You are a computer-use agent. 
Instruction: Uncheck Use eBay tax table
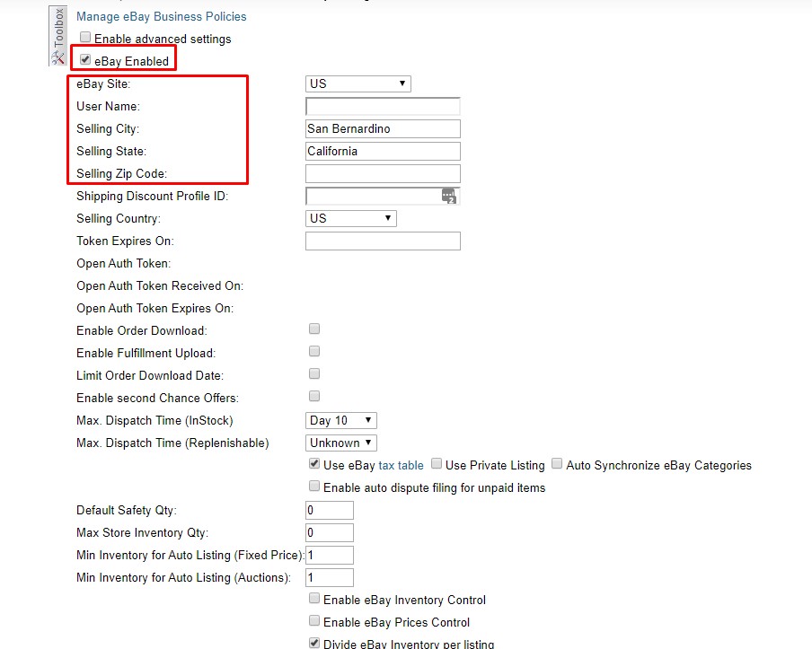(314, 464)
